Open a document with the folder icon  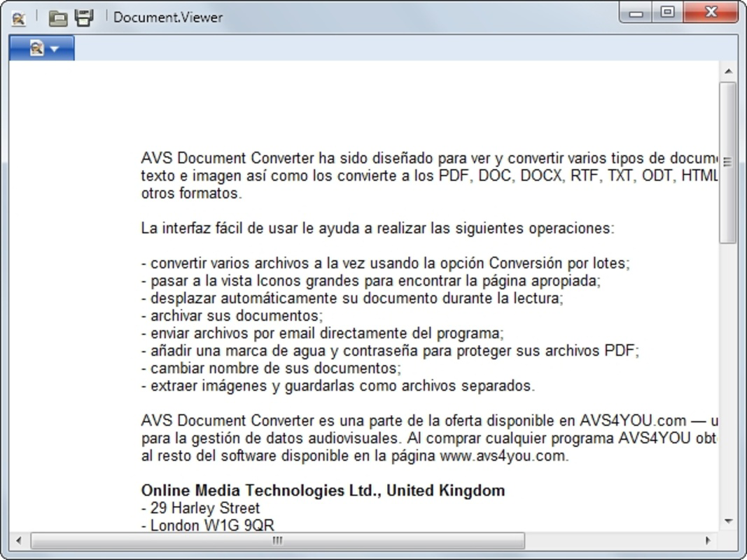tap(58, 18)
